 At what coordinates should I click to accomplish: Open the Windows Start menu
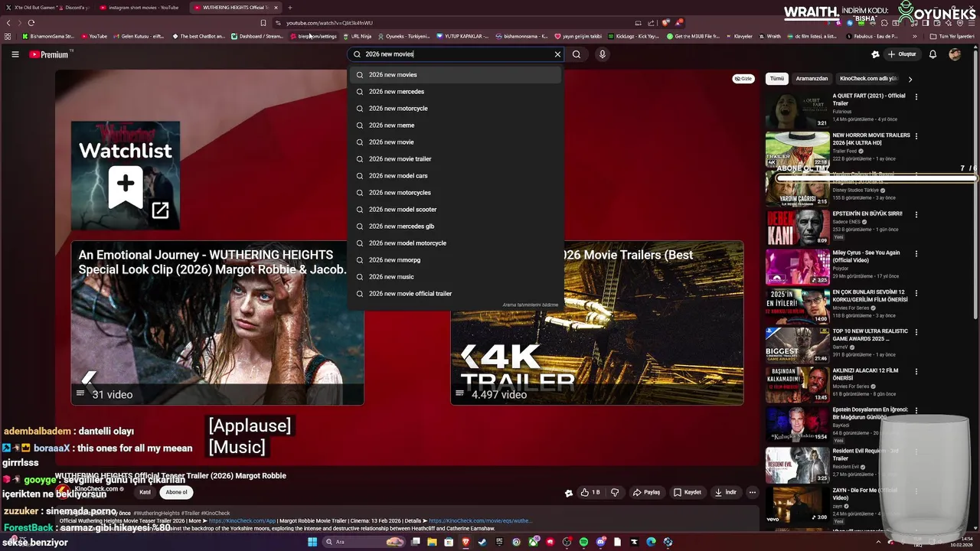point(312,542)
